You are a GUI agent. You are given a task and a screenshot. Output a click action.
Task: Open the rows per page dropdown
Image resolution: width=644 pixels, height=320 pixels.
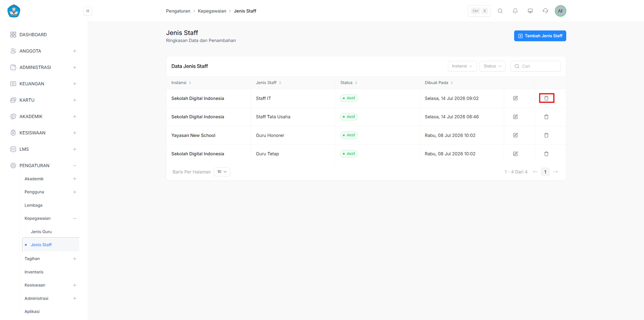pyautogui.click(x=222, y=172)
